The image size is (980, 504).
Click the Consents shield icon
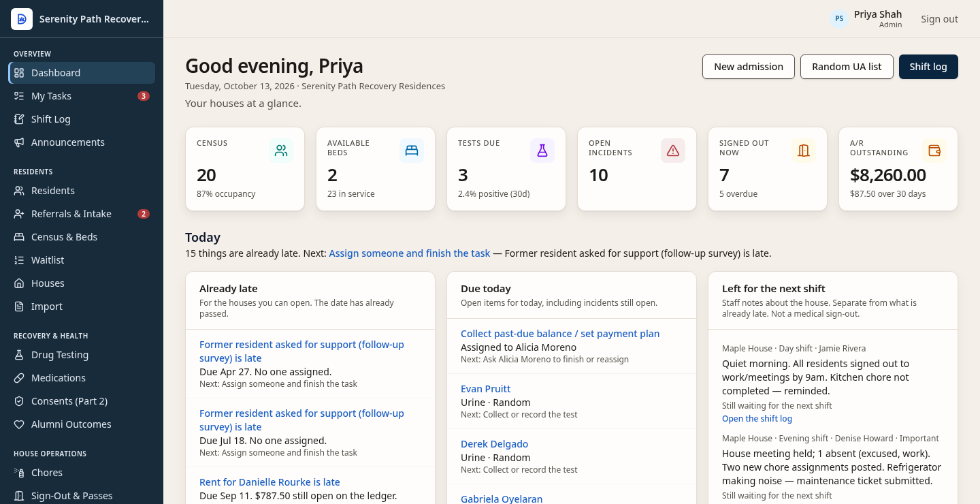[19, 401]
